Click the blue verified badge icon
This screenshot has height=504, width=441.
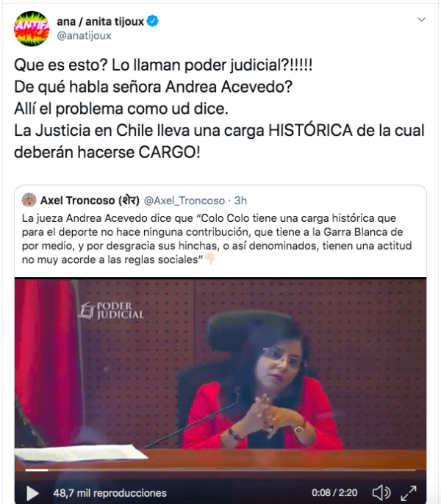pyautogui.click(x=152, y=21)
